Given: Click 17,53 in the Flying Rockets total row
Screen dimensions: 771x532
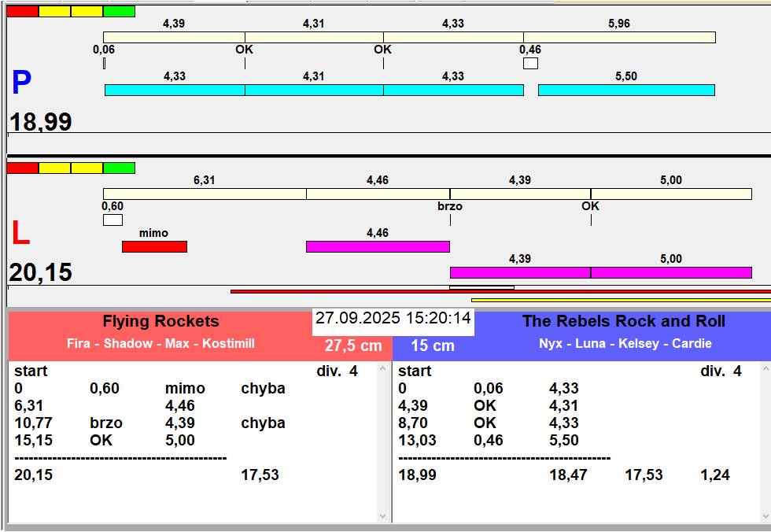Looking at the screenshot, I should pyautogui.click(x=260, y=475).
